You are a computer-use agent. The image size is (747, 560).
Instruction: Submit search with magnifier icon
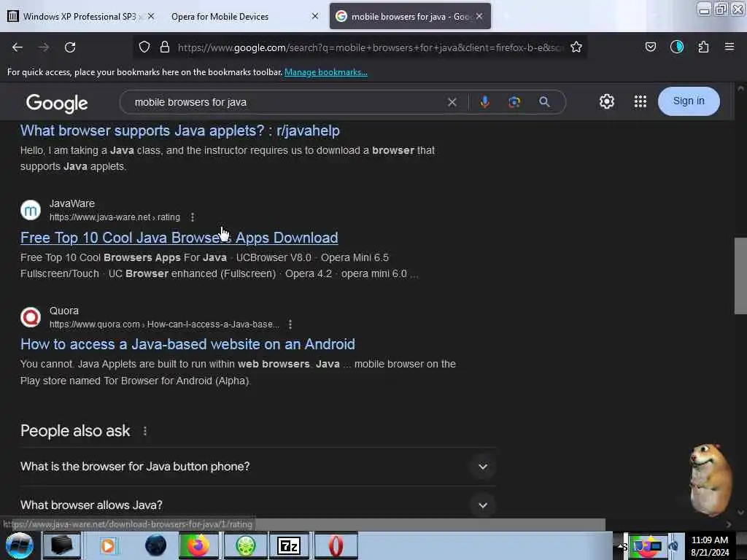(544, 102)
